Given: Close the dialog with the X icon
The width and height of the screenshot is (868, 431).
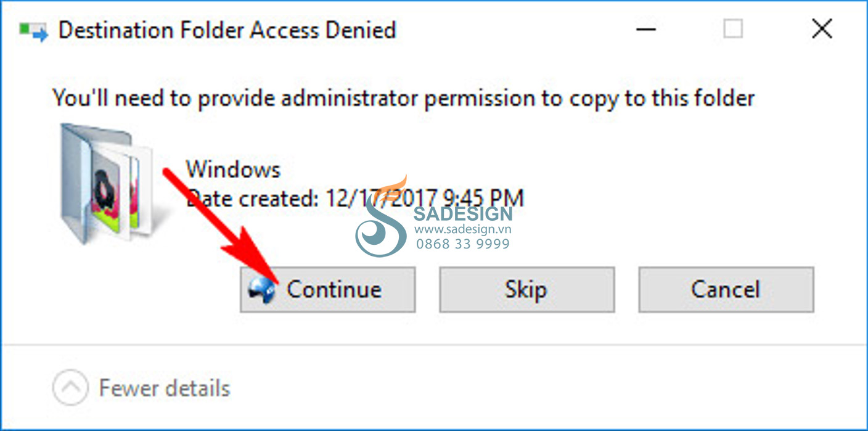Looking at the screenshot, I should (822, 29).
